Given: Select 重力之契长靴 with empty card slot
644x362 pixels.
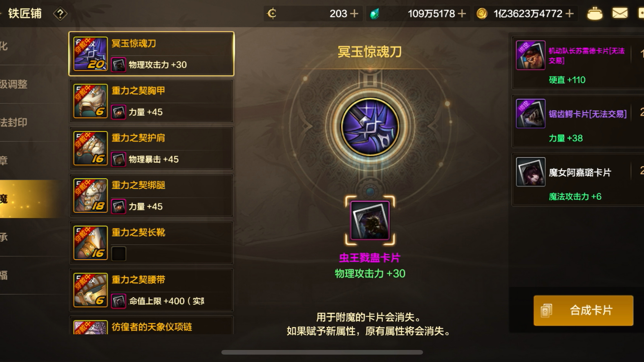Looking at the screenshot, I should tap(152, 243).
